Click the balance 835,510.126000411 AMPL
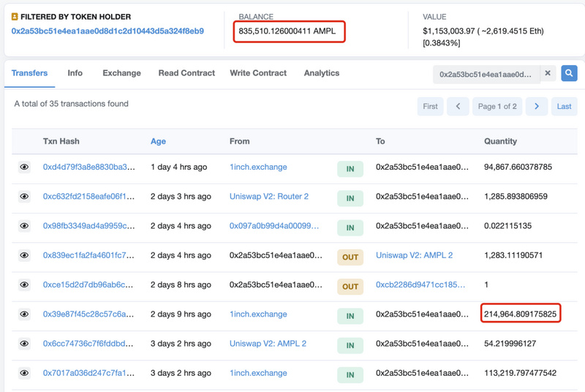Screen dimensions: 585x392 [287, 31]
